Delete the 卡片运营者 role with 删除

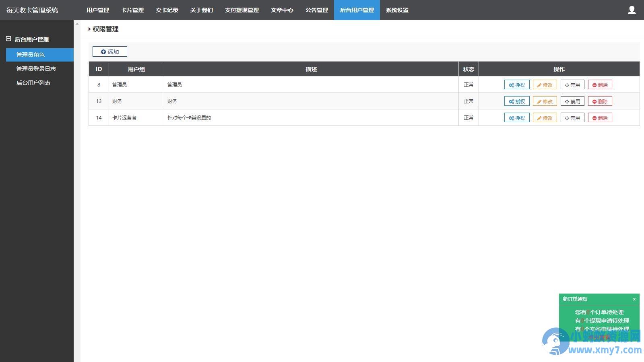(x=600, y=118)
